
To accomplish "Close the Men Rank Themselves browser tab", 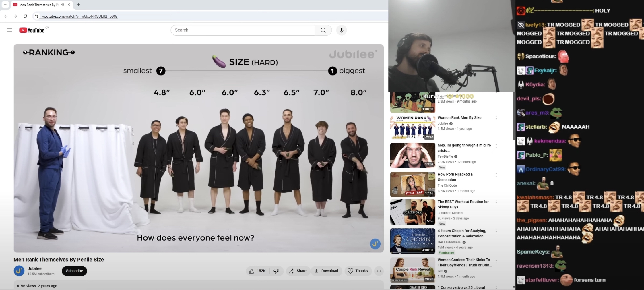I will (x=69, y=5).
